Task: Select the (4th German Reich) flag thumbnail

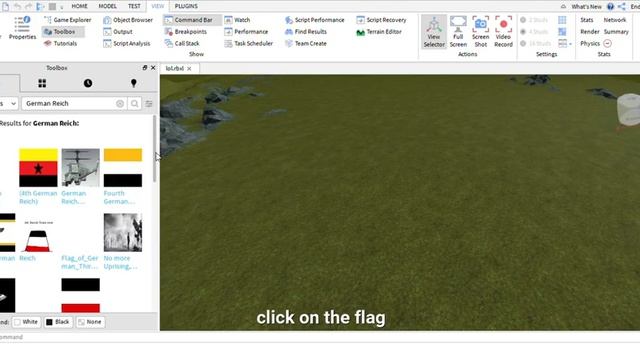Action: click(38, 168)
